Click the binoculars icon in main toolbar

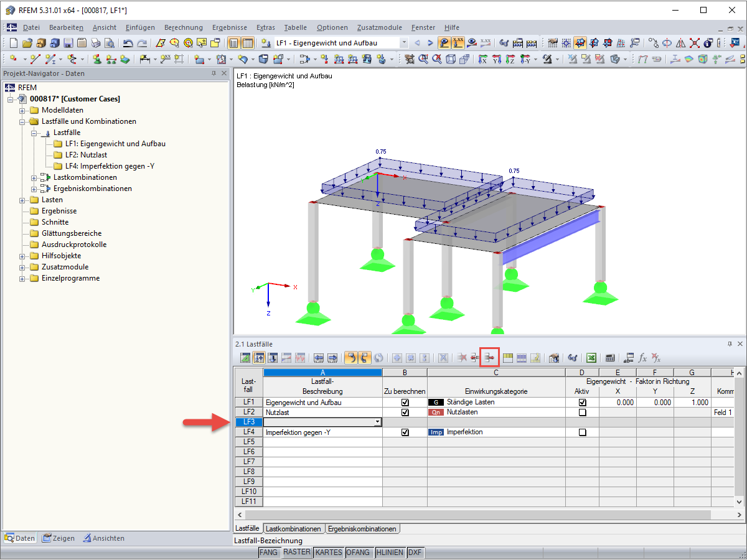click(504, 43)
